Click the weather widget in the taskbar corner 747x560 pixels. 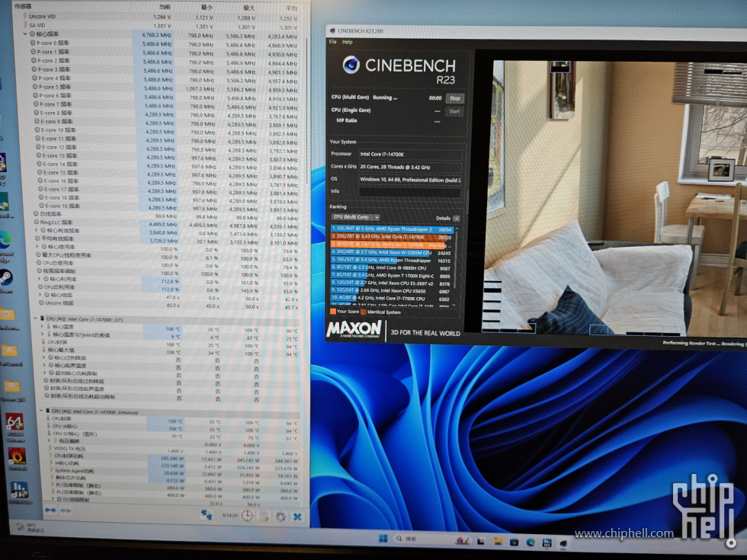(x=31, y=526)
